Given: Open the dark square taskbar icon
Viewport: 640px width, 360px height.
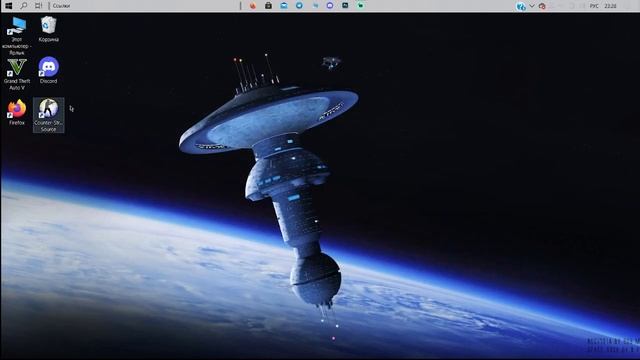Looking at the screenshot, I should pyautogui.click(x=345, y=5).
